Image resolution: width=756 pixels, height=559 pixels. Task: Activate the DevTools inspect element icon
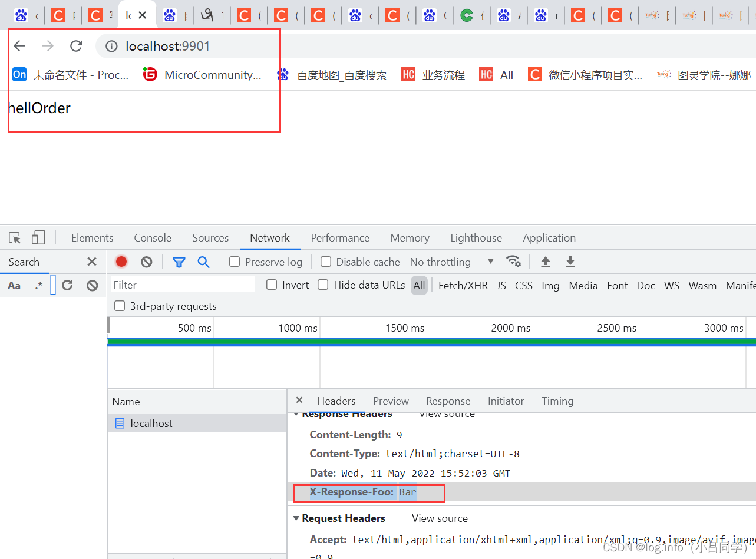[x=15, y=238]
